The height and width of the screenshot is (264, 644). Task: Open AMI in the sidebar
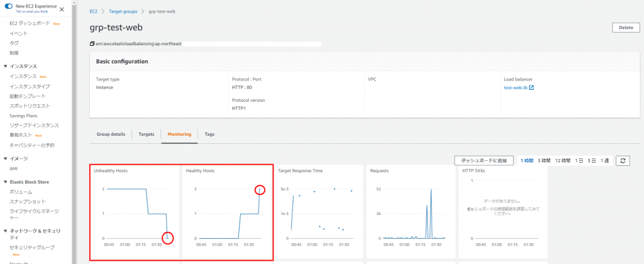(x=14, y=168)
